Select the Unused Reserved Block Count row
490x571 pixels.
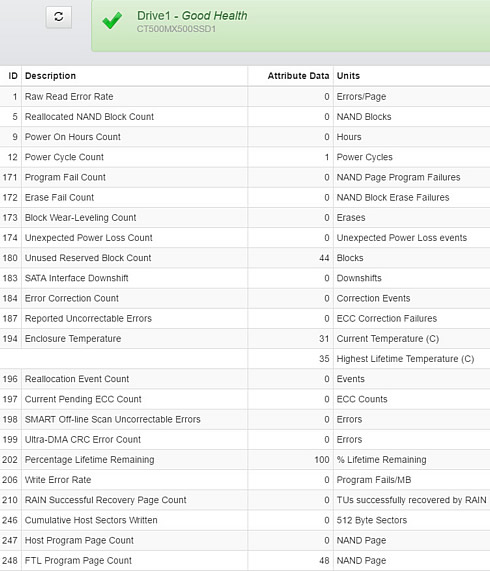[245, 258]
